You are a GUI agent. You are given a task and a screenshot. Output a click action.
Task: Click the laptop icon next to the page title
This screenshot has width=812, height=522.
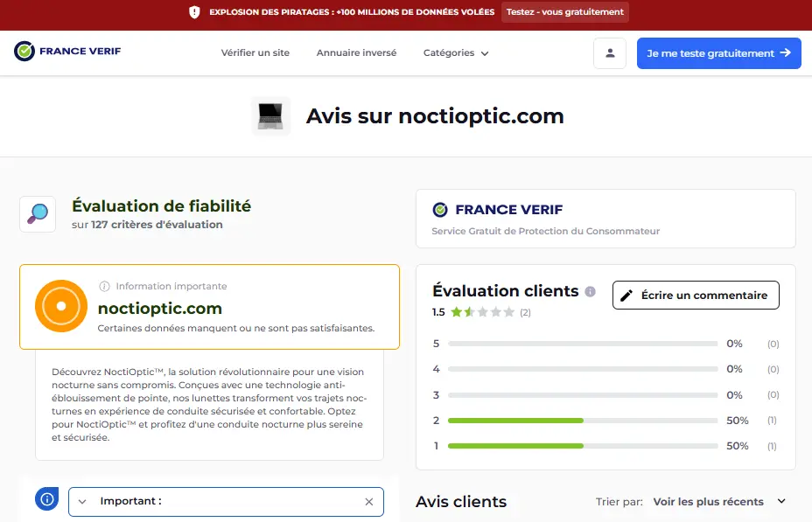point(271,115)
